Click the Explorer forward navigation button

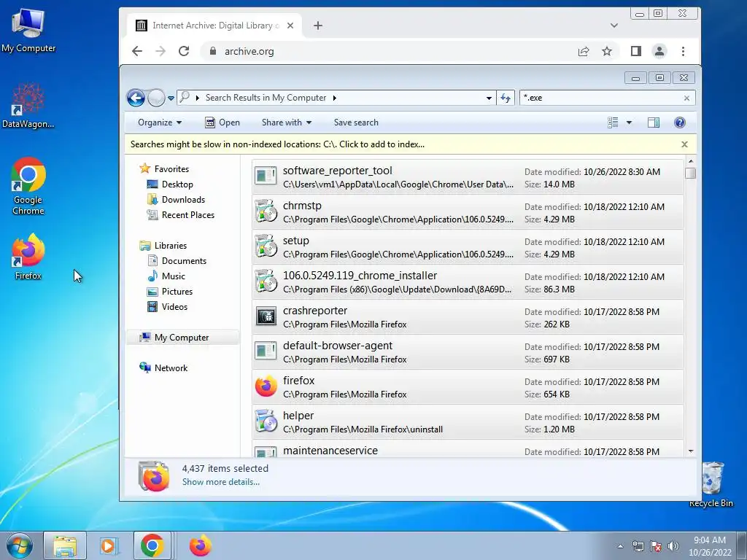point(156,98)
